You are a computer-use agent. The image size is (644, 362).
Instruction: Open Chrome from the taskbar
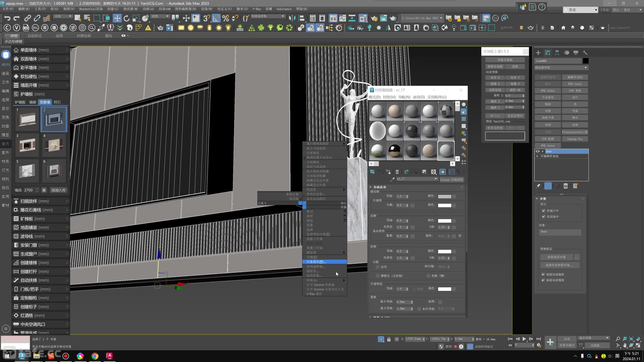[x=95, y=356]
